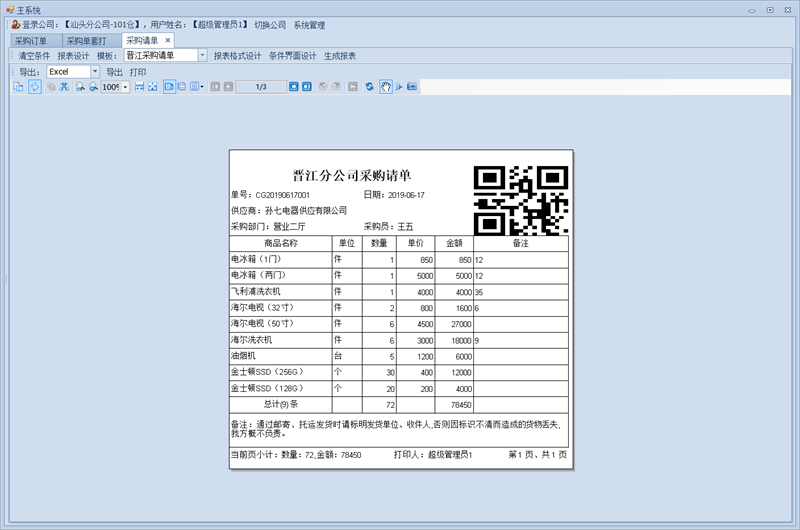Toggle continuous page view mode
Image resolution: width=800 pixels, height=530 pixels.
181,87
